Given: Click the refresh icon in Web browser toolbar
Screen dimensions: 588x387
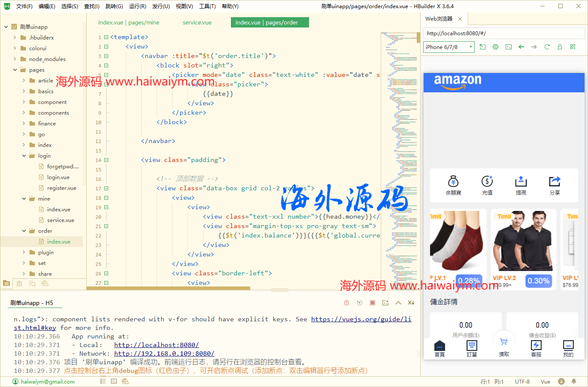Looking at the screenshot, I should point(547,47).
